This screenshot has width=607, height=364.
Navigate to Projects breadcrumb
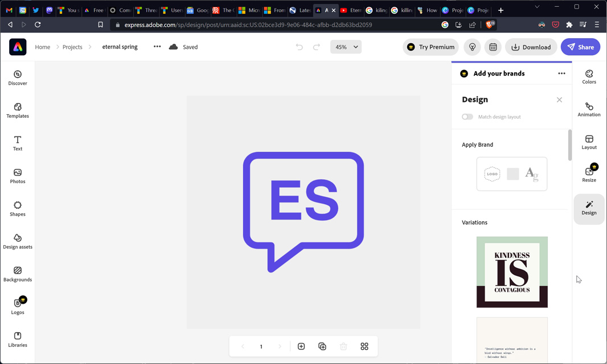[72, 47]
